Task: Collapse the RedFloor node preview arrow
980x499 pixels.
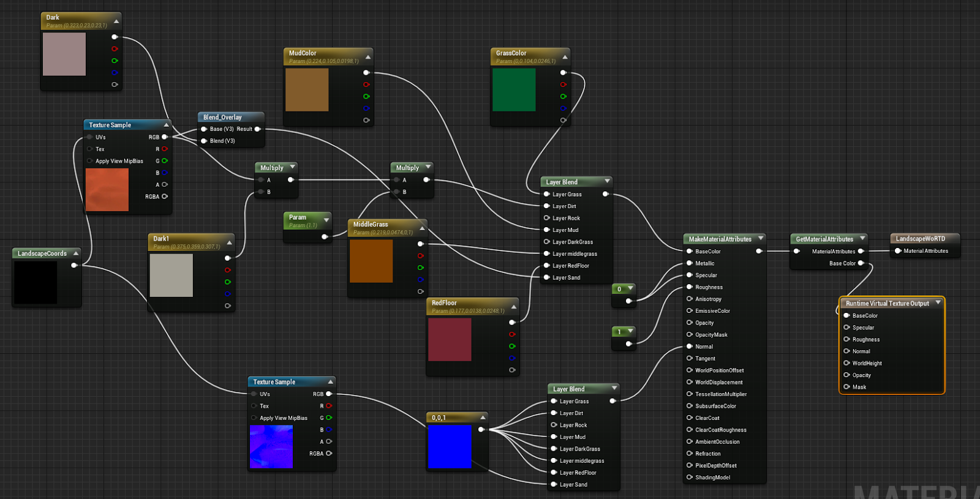Action: 513,307
